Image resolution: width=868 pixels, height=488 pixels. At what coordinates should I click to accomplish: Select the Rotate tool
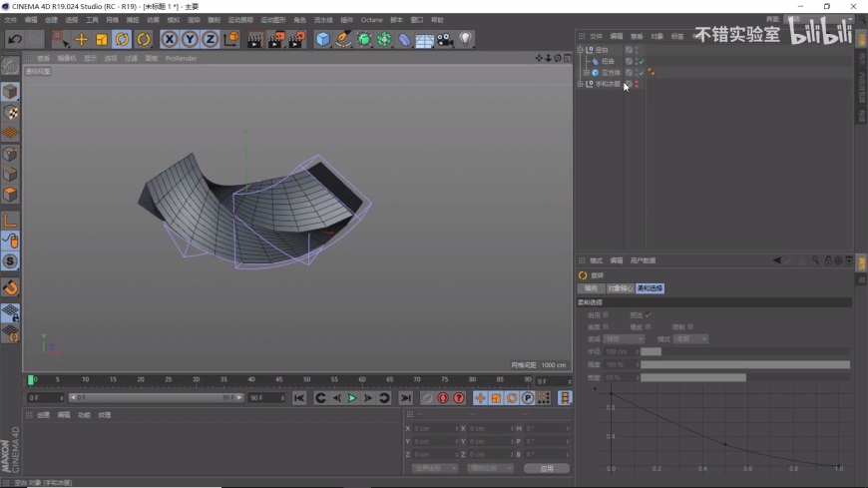click(122, 40)
